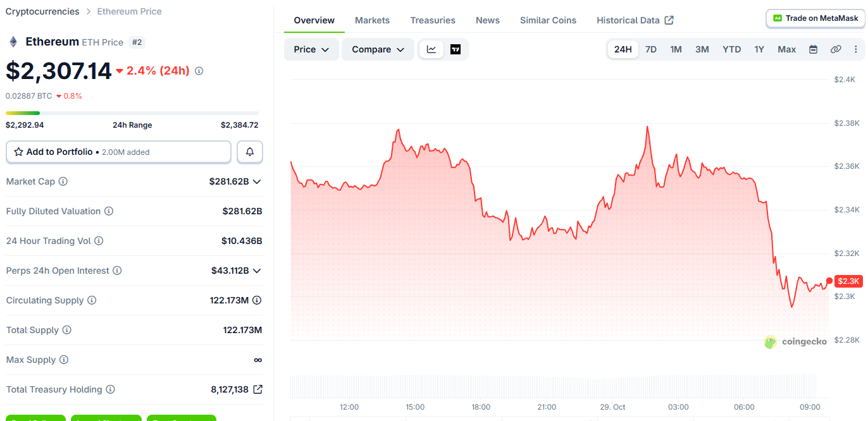Viewport: 868px width, 421px height.
Task: Click the 29. Oct axis label
Action: (x=612, y=406)
